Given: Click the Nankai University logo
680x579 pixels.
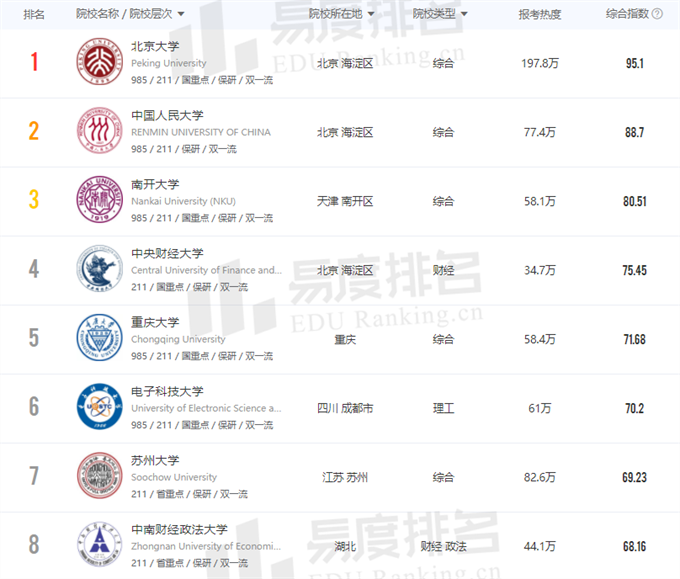Looking at the screenshot, I should pyautogui.click(x=99, y=199).
